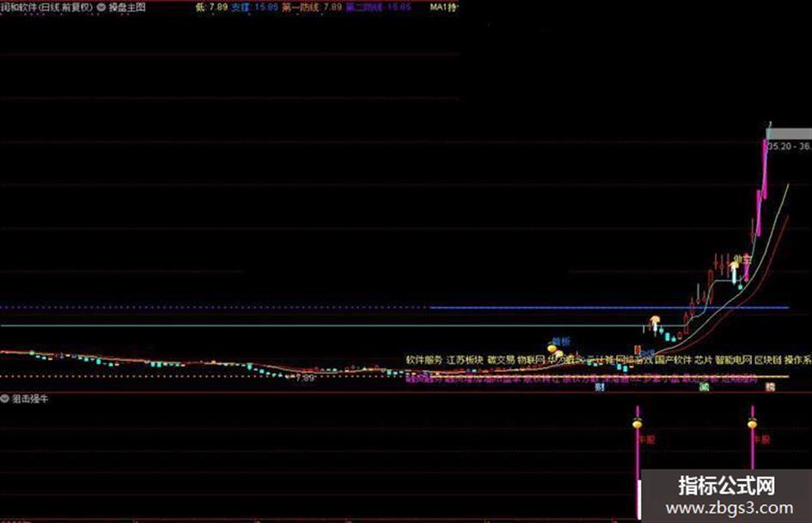Select the stock name title with 日线 前复权
The width and height of the screenshot is (812, 523).
pos(46,7)
